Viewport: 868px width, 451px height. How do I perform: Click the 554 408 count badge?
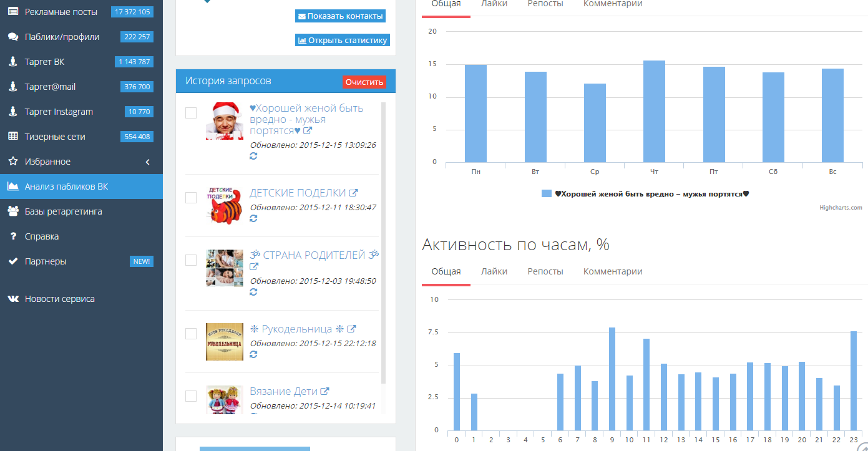[137, 137]
